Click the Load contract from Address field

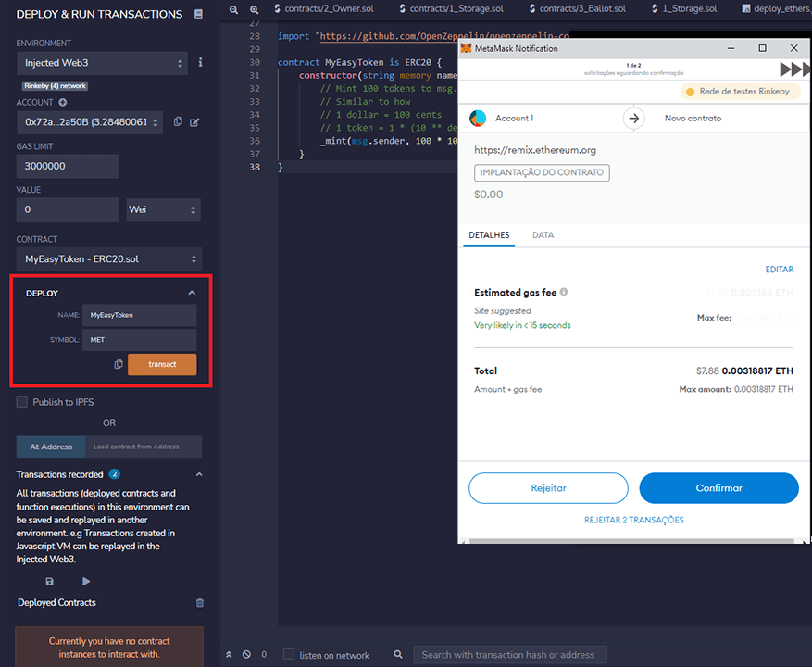pos(144,447)
